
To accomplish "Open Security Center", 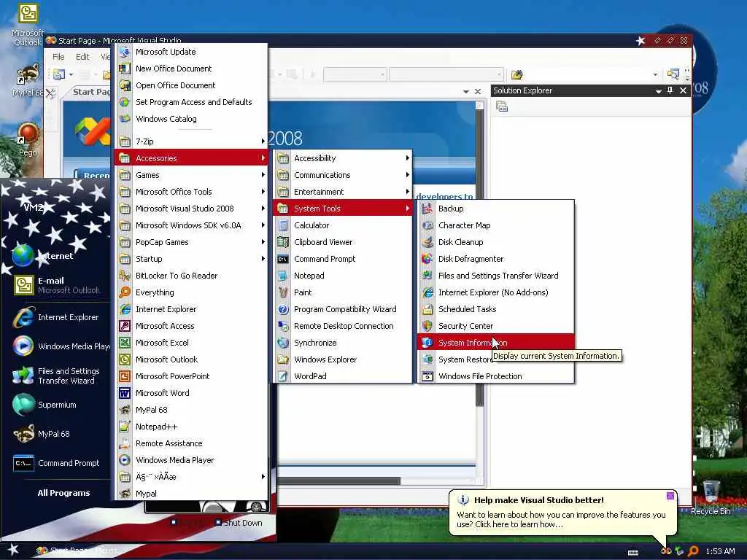I will pyautogui.click(x=495, y=326).
